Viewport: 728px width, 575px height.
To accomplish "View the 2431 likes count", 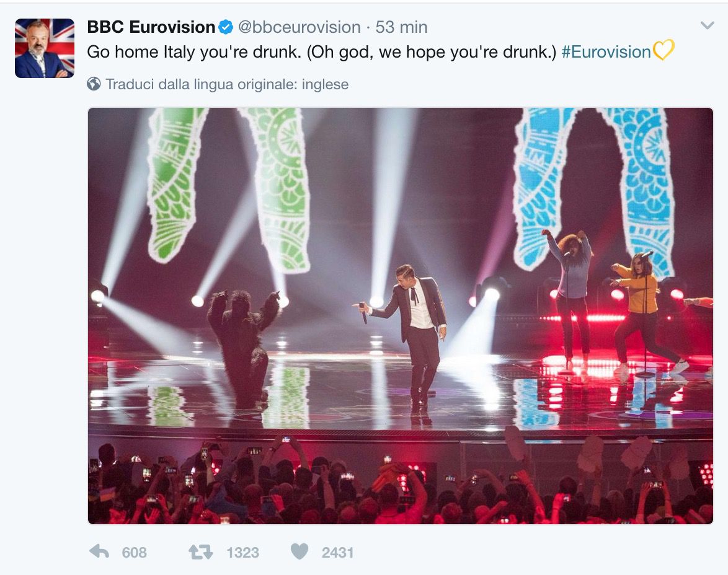I will click(337, 552).
